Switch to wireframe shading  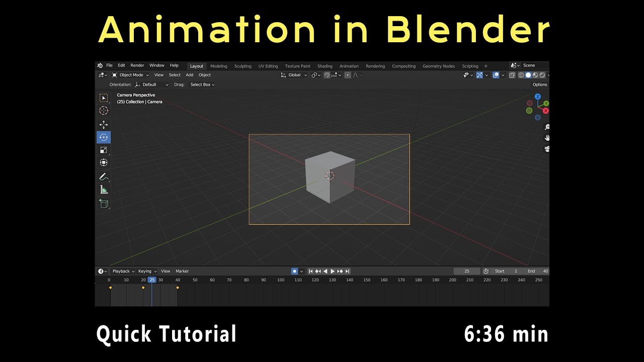(x=521, y=75)
